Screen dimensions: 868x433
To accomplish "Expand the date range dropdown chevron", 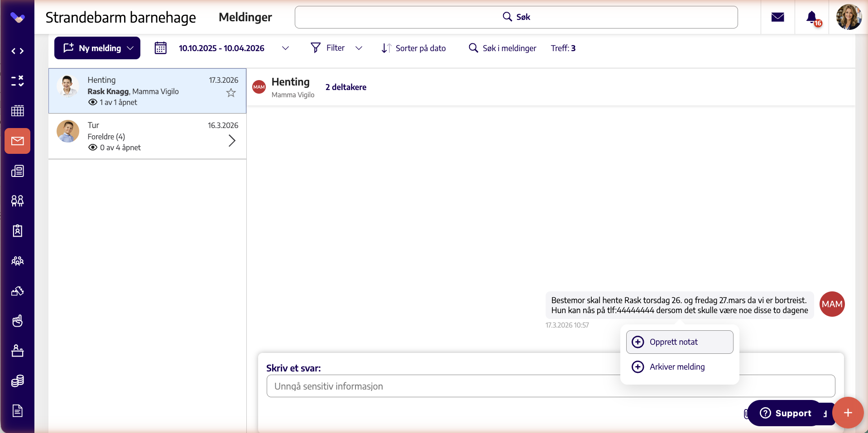I will (285, 48).
